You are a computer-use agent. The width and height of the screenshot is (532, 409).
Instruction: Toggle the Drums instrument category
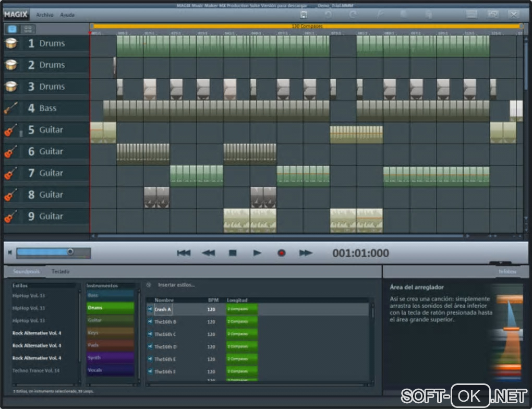[110, 308]
